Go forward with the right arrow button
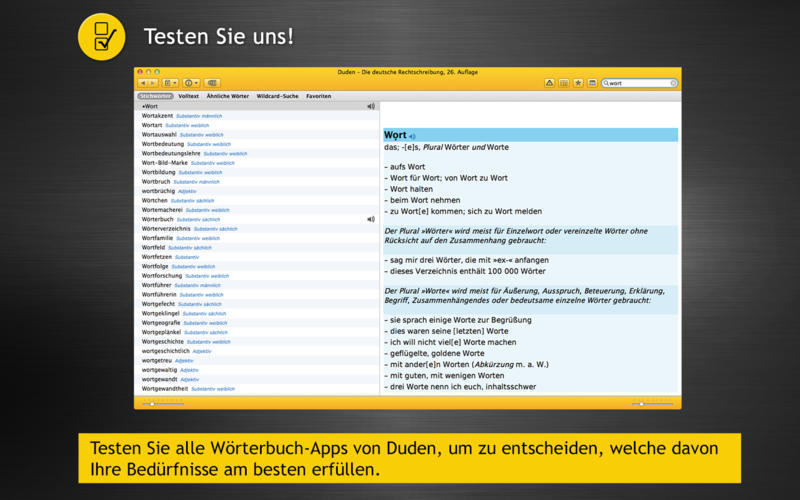The height and width of the screenshot is (500, 800). (x=153, y=83)
